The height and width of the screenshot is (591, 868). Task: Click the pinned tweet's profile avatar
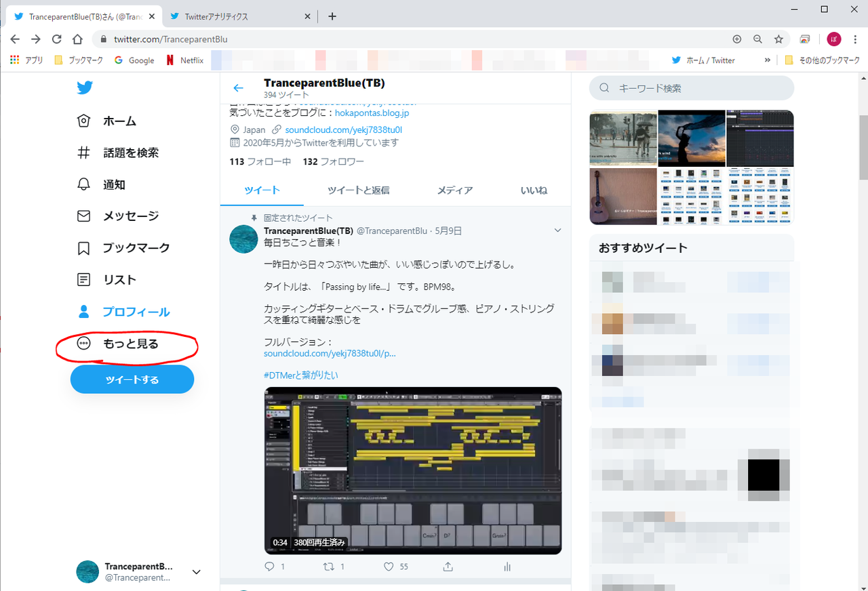(x=243, y=239)
